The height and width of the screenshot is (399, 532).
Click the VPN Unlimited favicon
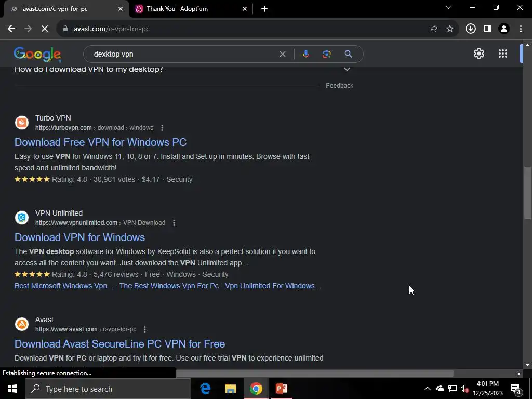[22, 218]
